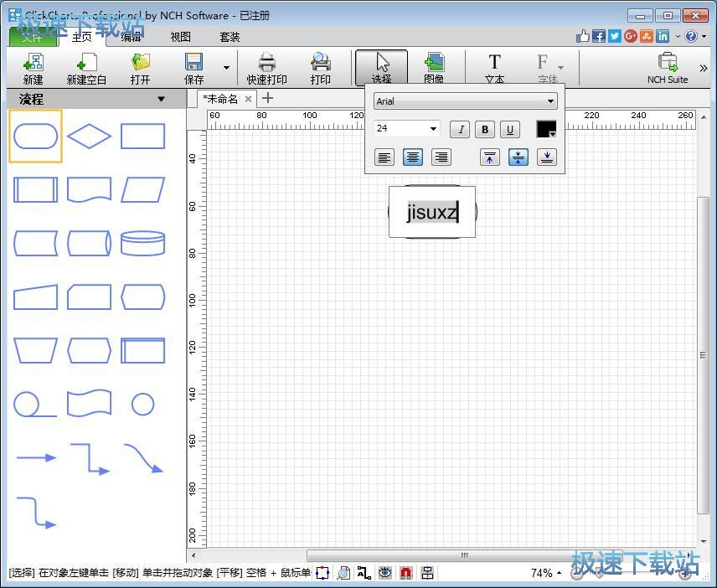Click the 新建空白 button
717x588 pixels.
[86, 67]
